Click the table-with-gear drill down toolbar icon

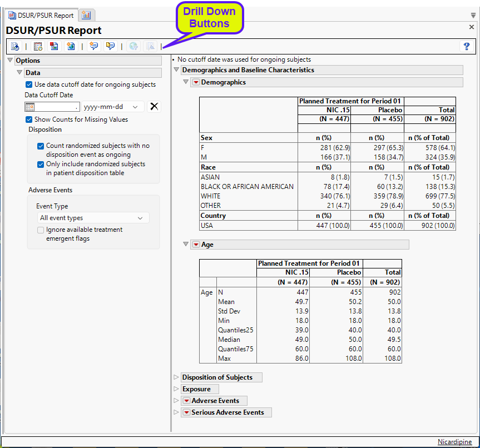click(38, 47)
